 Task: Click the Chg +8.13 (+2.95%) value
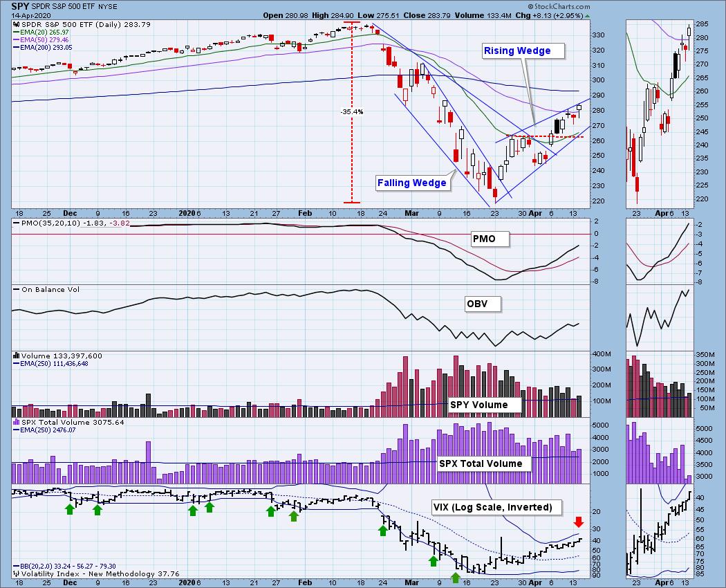549,15
